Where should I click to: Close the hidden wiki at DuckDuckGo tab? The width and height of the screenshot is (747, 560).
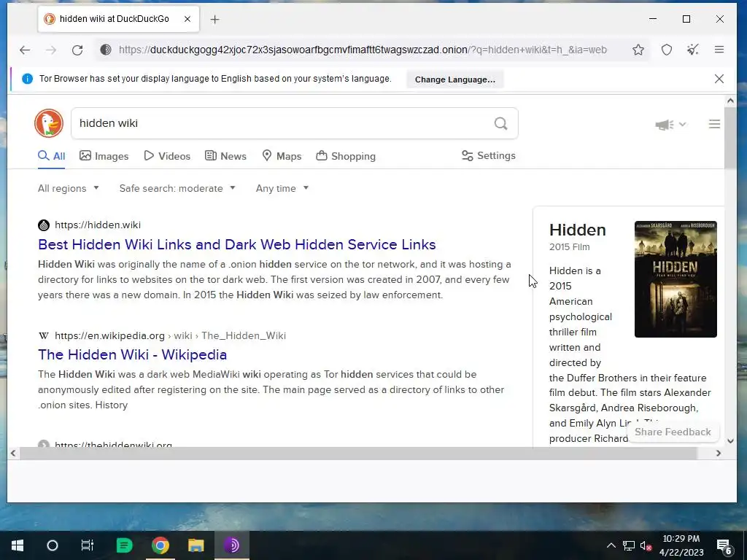coord(187,19)
